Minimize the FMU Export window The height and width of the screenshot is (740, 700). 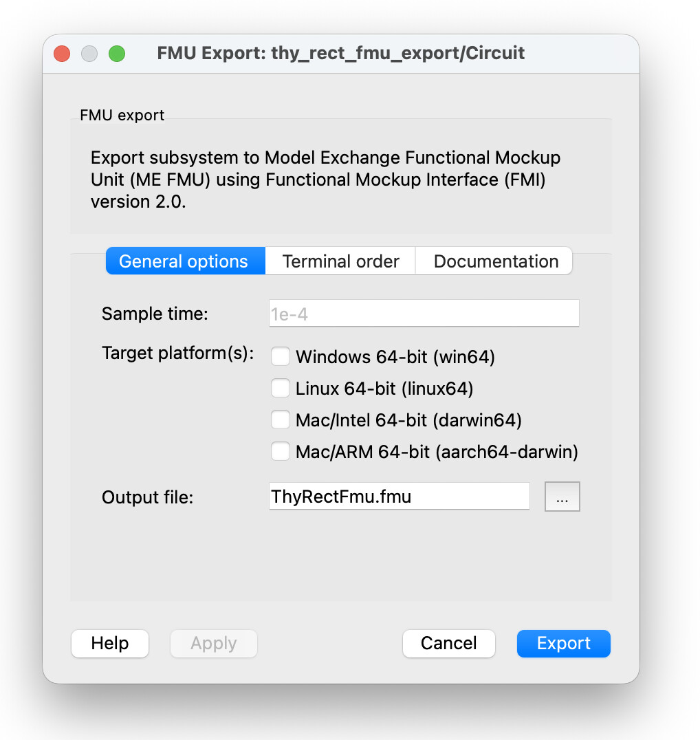90,54
